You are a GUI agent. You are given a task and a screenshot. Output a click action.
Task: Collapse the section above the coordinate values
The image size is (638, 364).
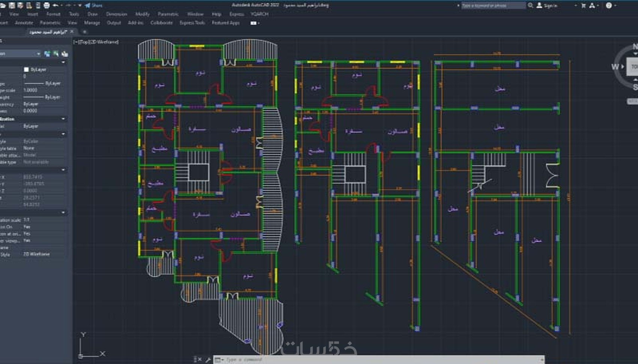(x=63, y=170)
